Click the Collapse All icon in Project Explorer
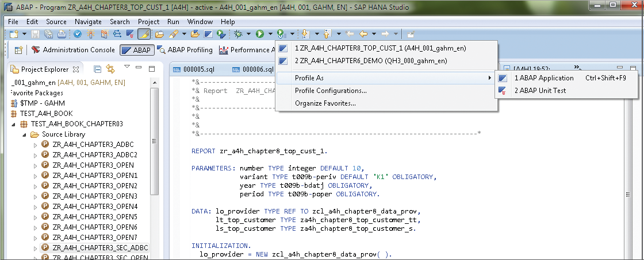Image resolution: width=644 pixels, height=260 pixels. tap(97, 69)
